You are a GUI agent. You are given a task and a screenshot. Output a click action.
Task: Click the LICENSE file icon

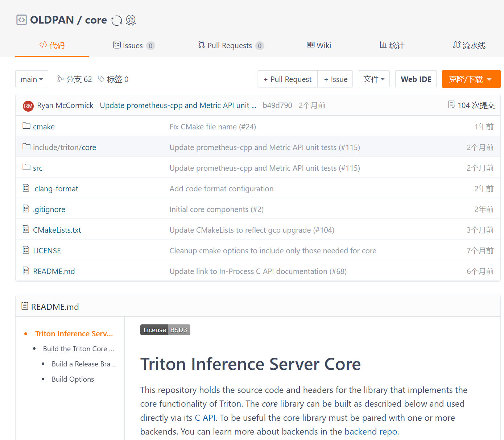tap(26, 250)
